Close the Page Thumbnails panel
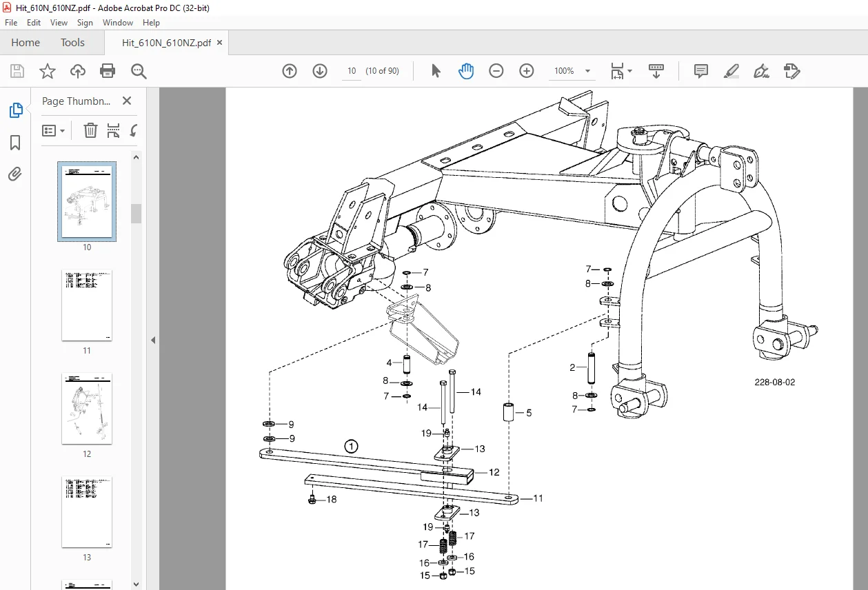The image size is (868, 590). tap(127, 101)
